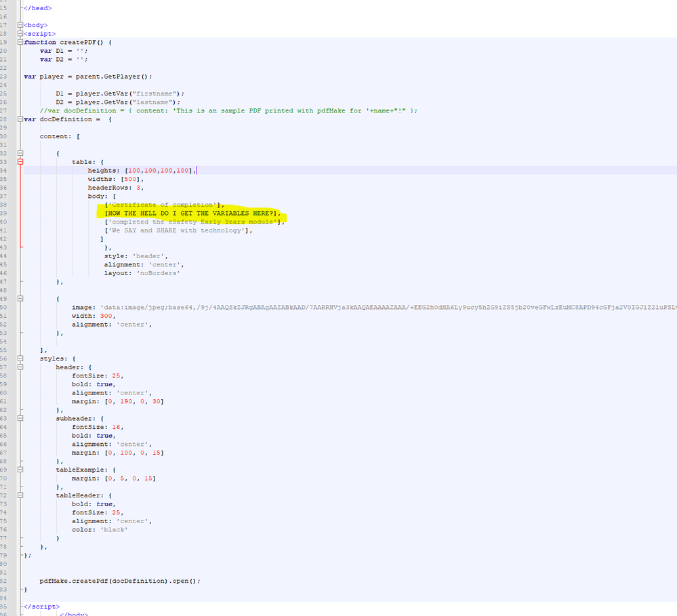Collapse the <script> block fold marker
Image resolution: width=677 pixels, height=616 pixels.
click(20, 34)
